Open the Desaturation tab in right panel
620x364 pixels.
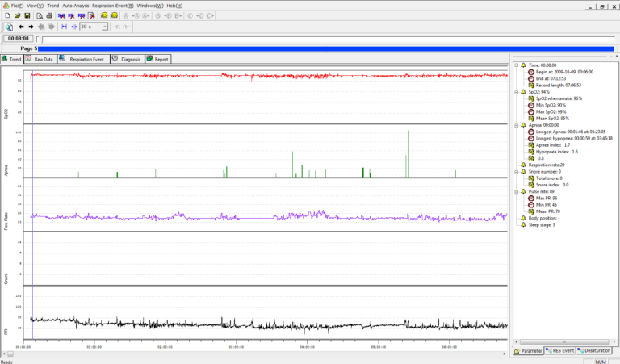(x=595, y=351)
